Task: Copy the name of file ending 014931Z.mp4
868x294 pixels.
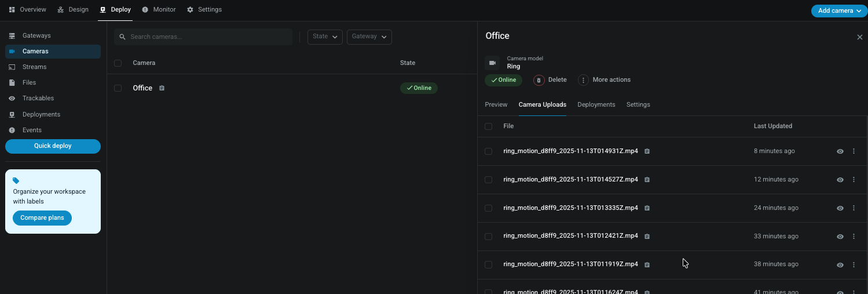Action: pos(647,151)
